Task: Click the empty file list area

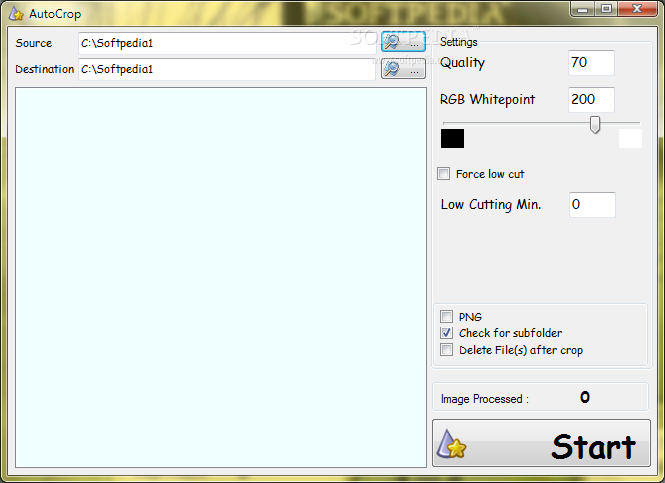Action: click(221, 277)
